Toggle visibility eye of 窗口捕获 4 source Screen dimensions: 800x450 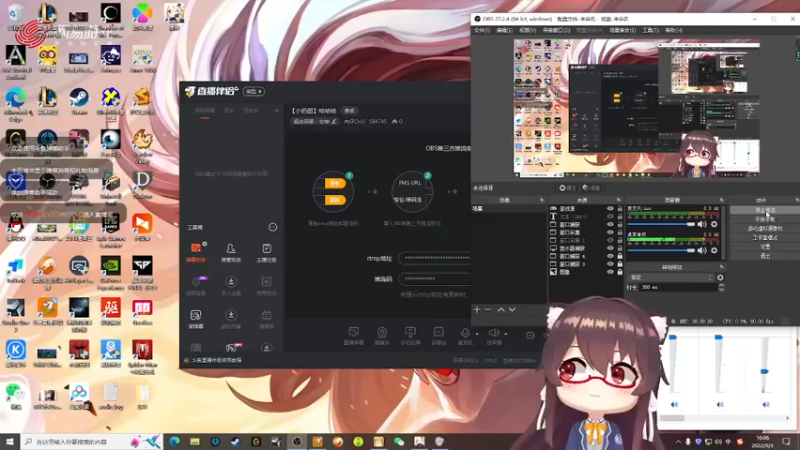click(x=610, y=256)
